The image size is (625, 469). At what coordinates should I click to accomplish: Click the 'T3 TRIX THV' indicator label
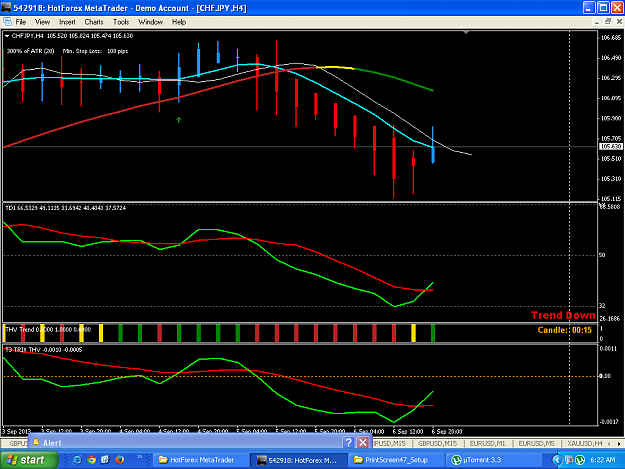click(44, 349)
